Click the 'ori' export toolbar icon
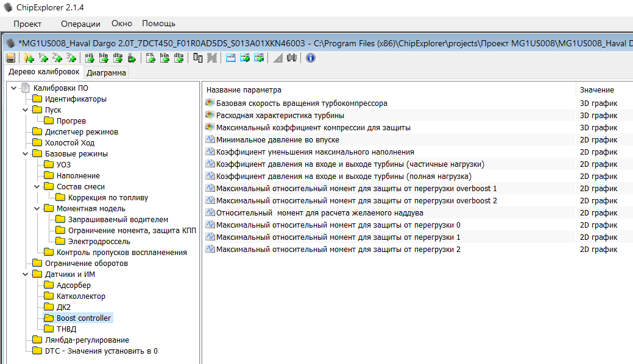Viewport: 633px width, 364px height. (89, 58)
